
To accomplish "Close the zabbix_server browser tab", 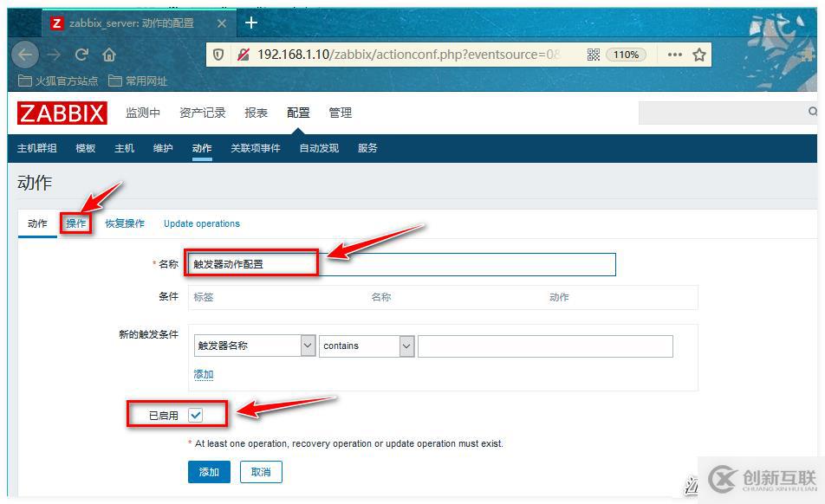I will point(222,23).
